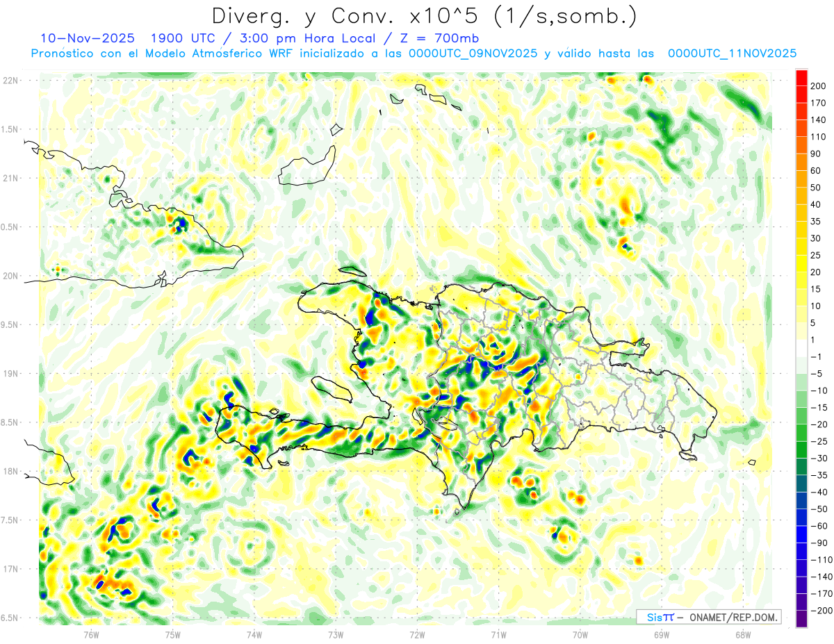The image size is (834, 644).
Task: Click the "75W" longitude axis label
Action: pos(173,634)
